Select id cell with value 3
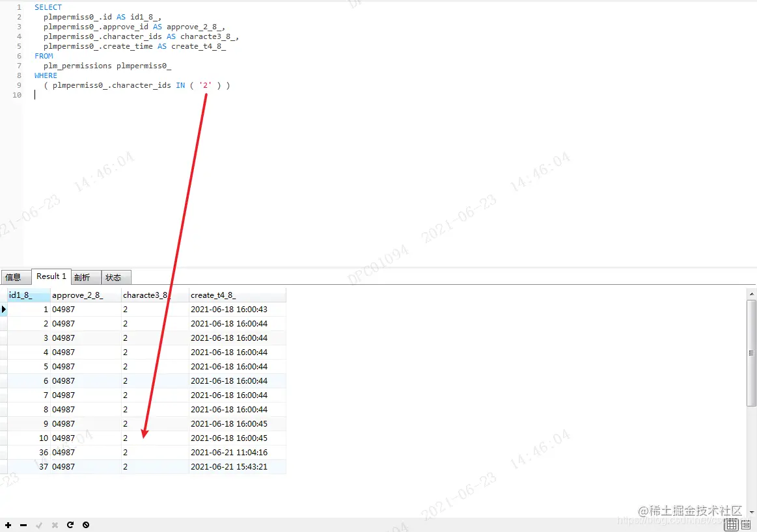 (x=29, y=338)
